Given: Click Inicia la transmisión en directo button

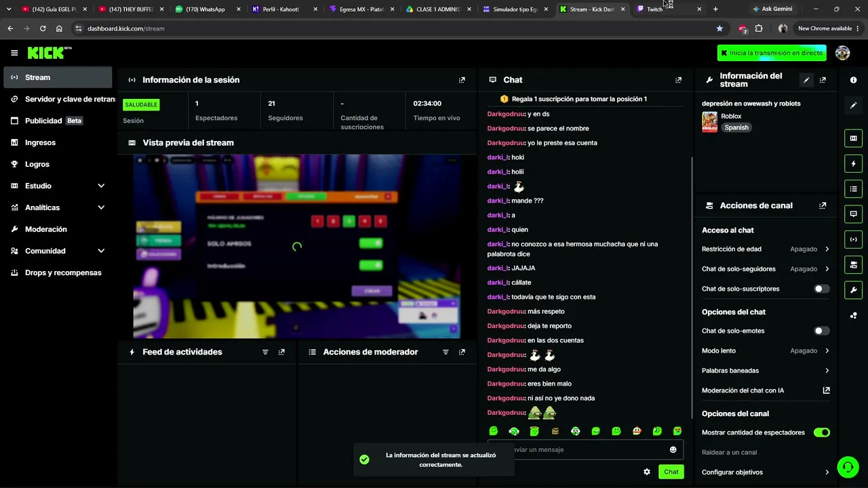Looking at the screenshot, I should [x=772, y=53].
